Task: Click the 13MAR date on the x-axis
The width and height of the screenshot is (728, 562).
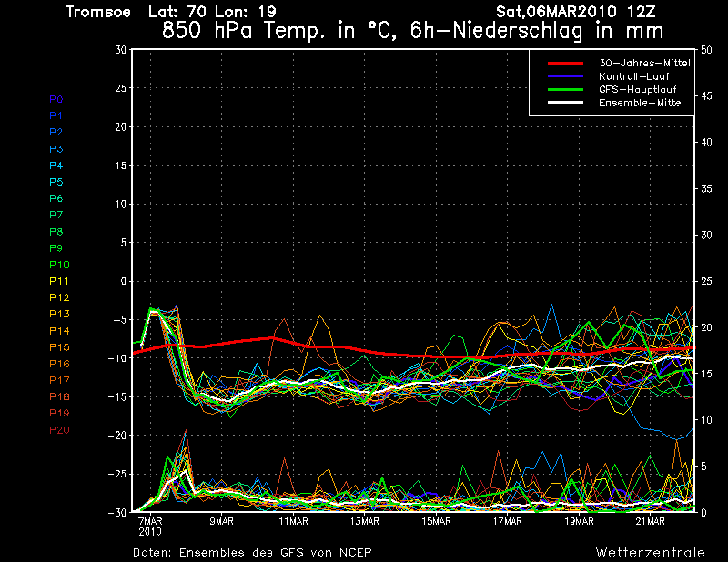Action: (x=364, y=522)
